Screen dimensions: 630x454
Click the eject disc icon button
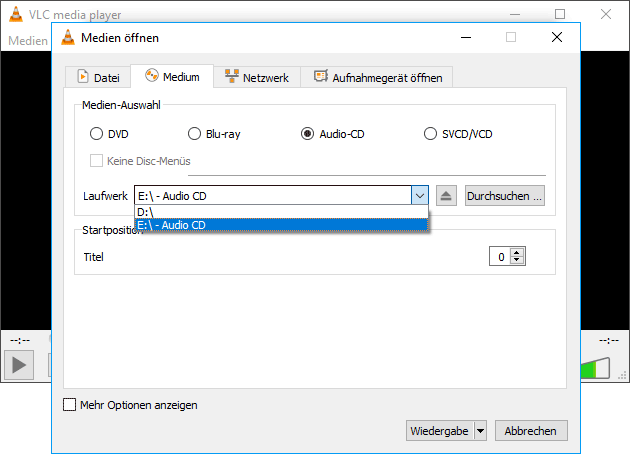446,196
